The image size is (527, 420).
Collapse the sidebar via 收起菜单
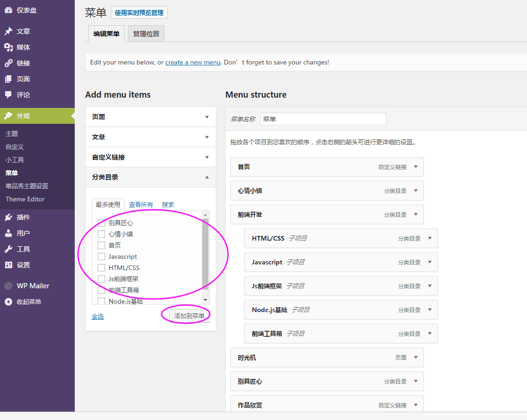8,301
